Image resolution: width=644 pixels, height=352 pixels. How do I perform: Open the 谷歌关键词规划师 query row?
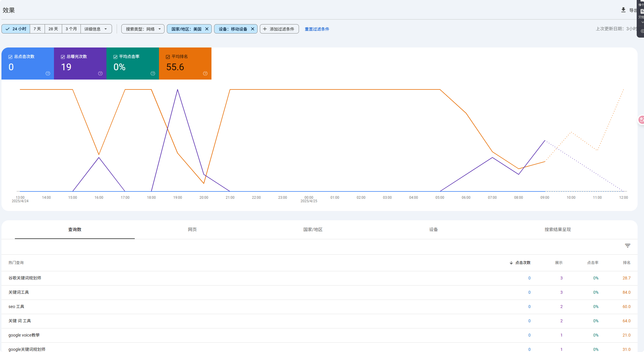point(319,278)
